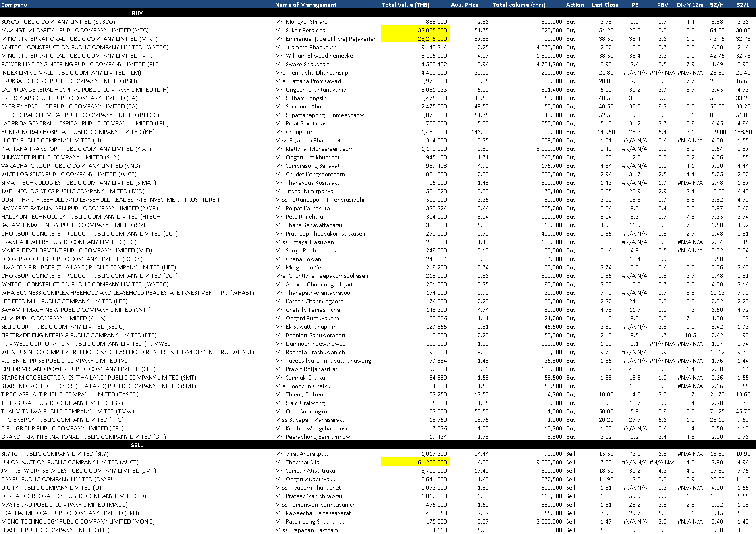This screenshot has height=534, width=756.
Task: Select GRAND PRIX INTERNATIONAL (GPI) cell
Action: coord(83,437)
